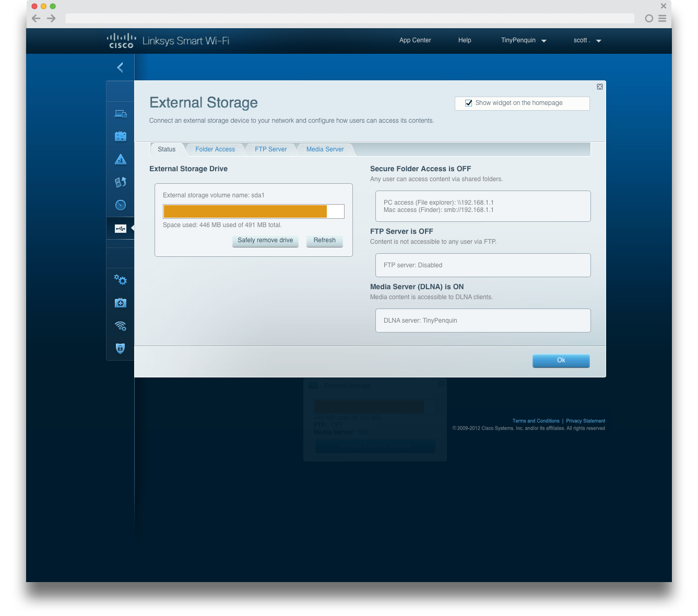Confirm with the Ok button

point(561,361)
